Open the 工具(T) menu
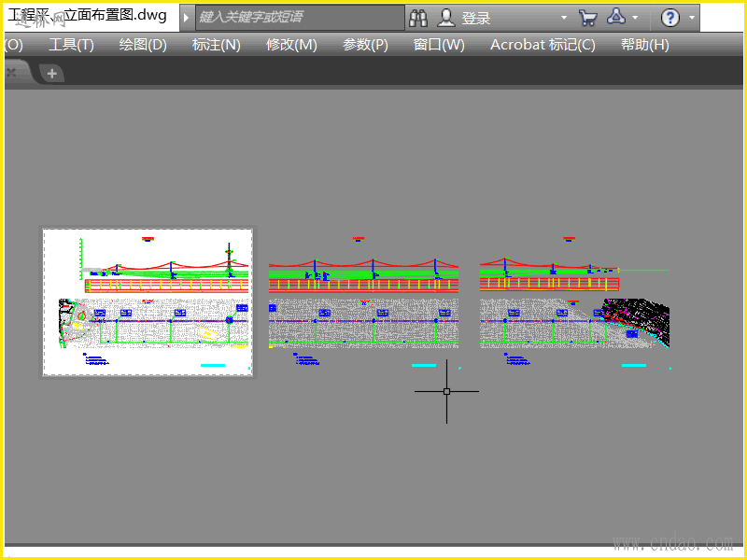This screenshot has width=747, height=560. [x=71, y=45]
